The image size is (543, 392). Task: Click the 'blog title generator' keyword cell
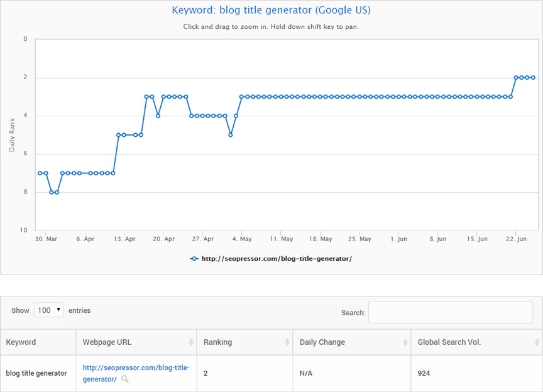[36, 373]
